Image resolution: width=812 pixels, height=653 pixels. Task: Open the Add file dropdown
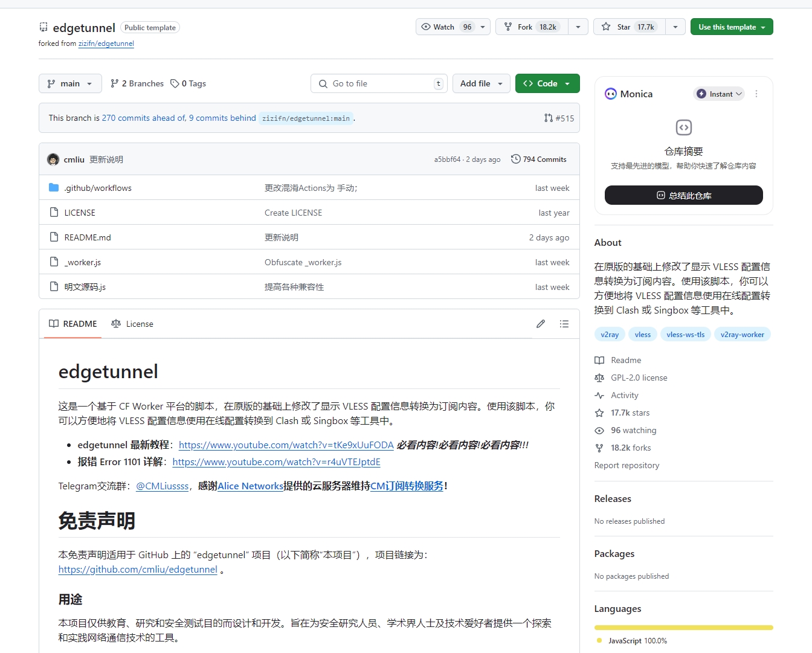[482, 83]
